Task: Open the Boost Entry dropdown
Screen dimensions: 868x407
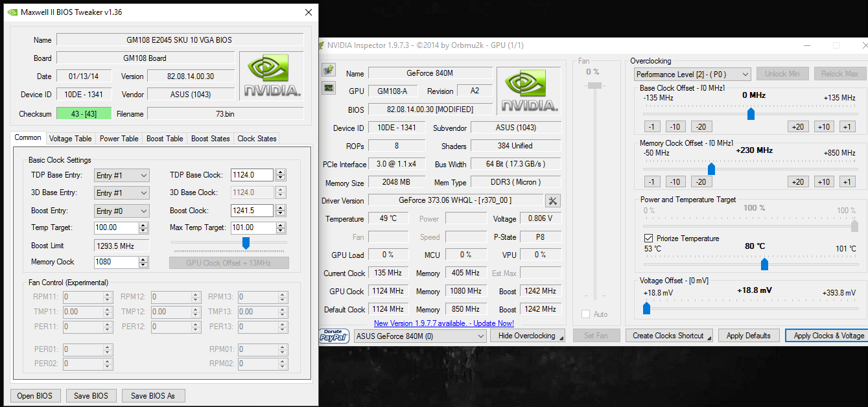Action: (122, 211)
